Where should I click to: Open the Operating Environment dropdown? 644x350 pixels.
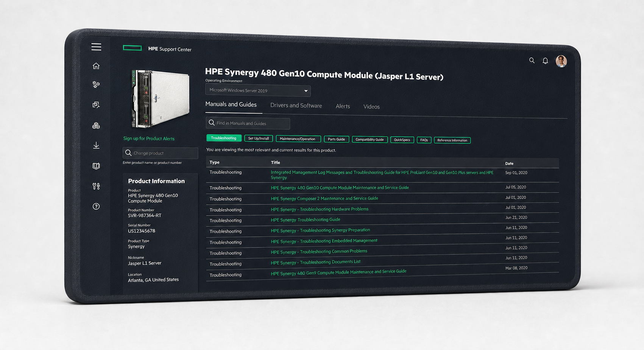coord(258,90)
